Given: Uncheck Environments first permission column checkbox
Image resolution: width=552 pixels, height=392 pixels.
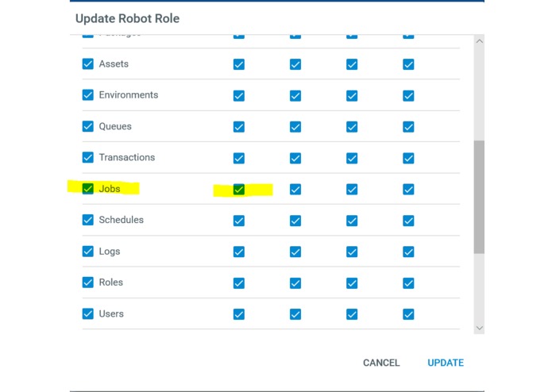Looking at the screenshot, I should click(239, 96).
